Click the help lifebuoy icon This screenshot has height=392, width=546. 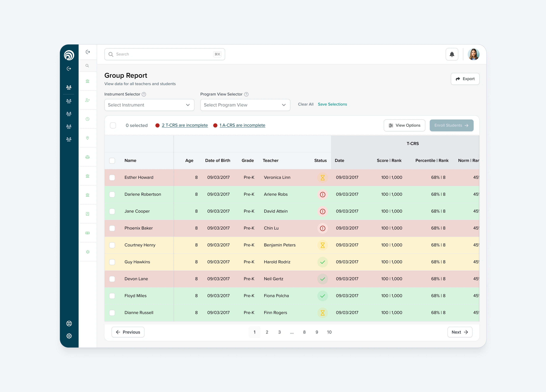pyautogui.click(x=69, y=323)
